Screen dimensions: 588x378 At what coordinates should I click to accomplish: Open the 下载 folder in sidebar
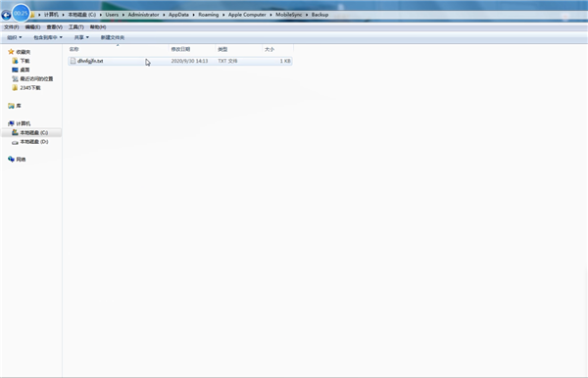[21, 61]
